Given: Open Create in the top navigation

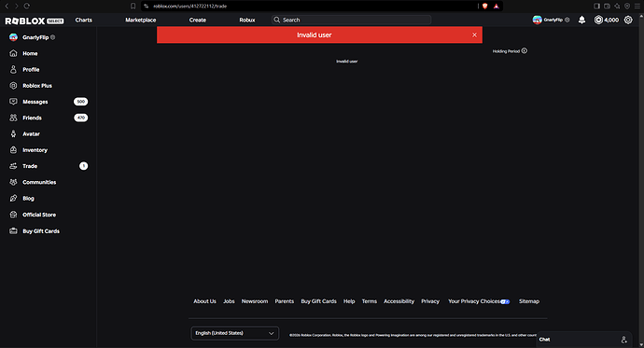Looking at the screenshot, I should point(198,20).
